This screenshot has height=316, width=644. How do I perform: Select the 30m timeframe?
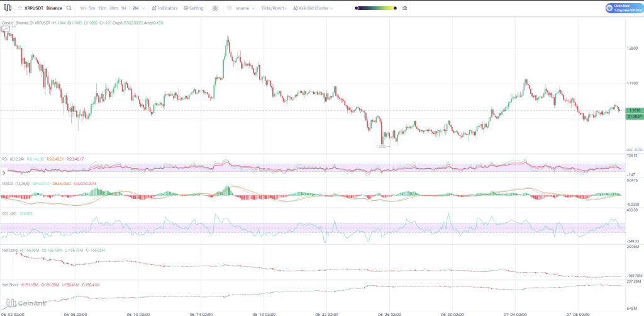point(113,8)
